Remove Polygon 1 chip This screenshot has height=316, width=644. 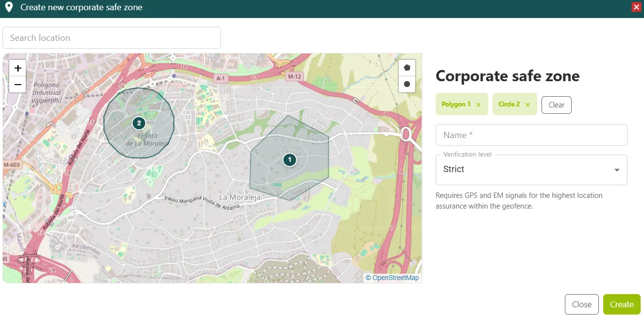[x=478, y=105]
